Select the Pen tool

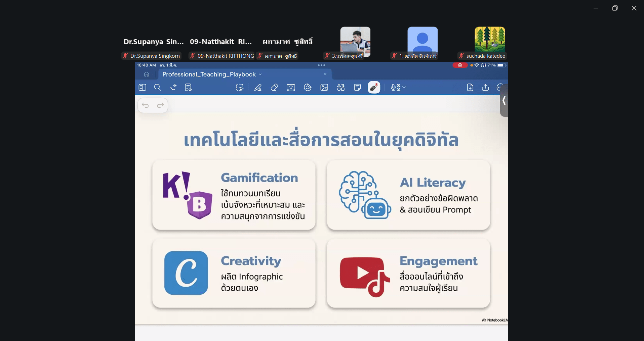pos(258,88)
